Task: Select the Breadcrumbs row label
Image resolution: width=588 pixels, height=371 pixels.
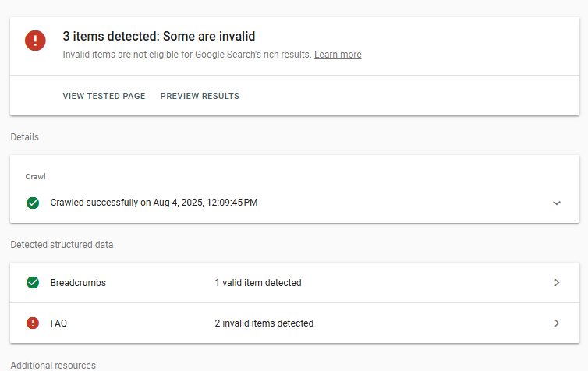Action: [78, 283]
